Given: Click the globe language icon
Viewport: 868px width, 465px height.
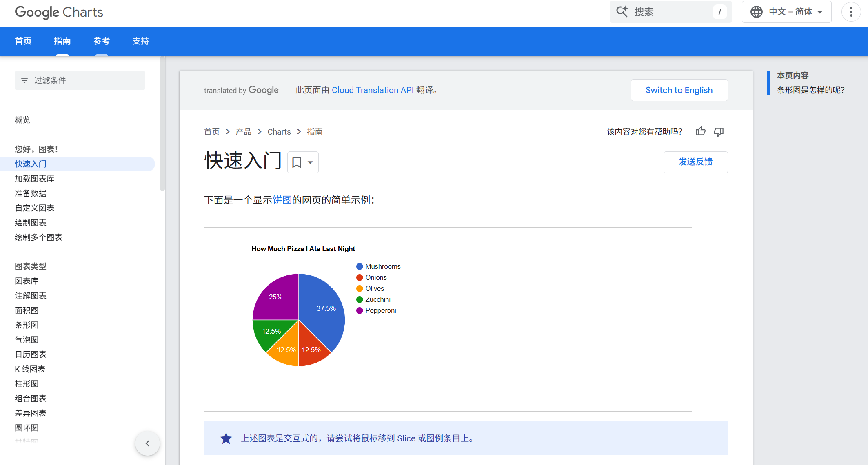Looking at the screenshot, I should (756, 12).
